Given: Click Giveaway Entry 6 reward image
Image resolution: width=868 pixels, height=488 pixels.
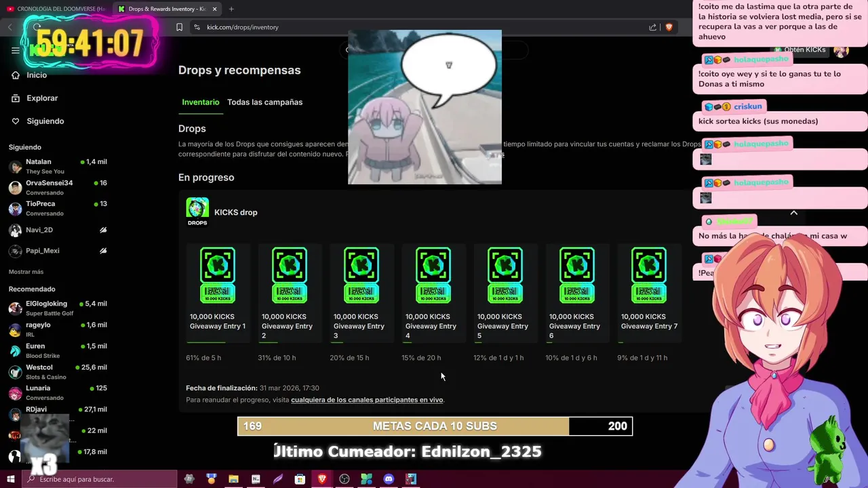Looking at the screenshot, I should [577, 275].
